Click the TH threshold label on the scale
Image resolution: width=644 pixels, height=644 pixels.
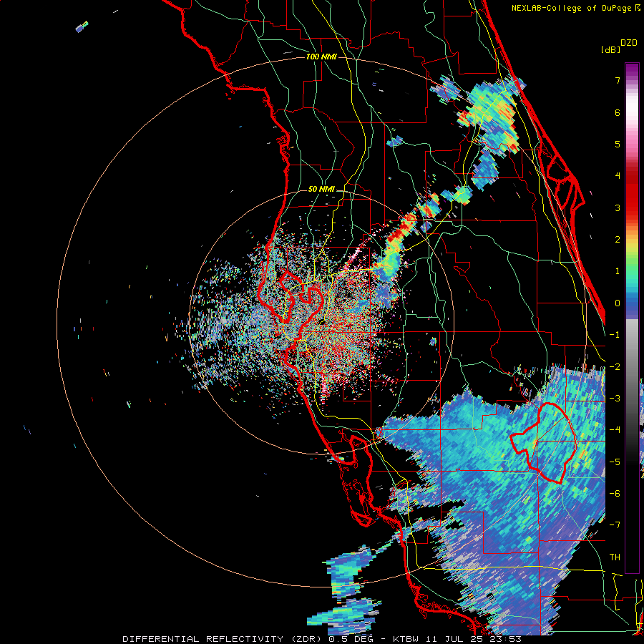[x=615, y=557]
